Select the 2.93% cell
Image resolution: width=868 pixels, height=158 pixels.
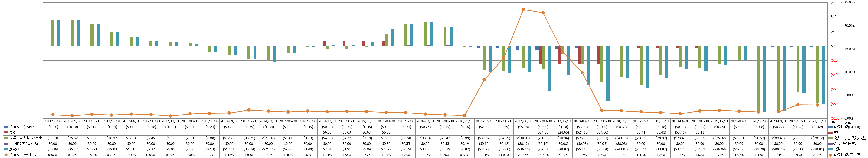pos(798,155)
